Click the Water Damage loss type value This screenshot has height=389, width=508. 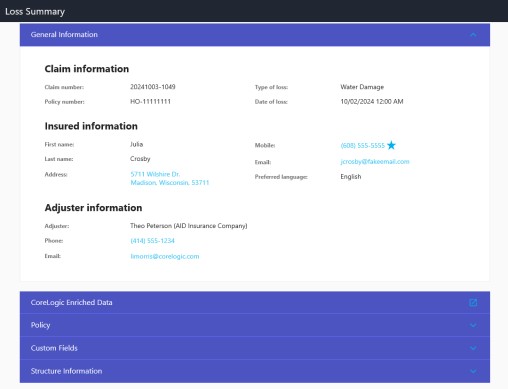click(362, 87)
